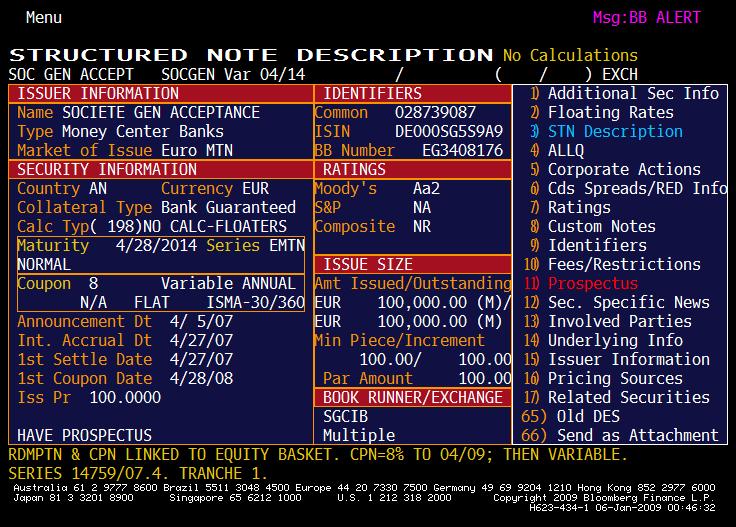This screenshot has height=527, width=736.
Task: Select Identifiers menu option 9
Action: pyautogui.click(x=589, y=245)
